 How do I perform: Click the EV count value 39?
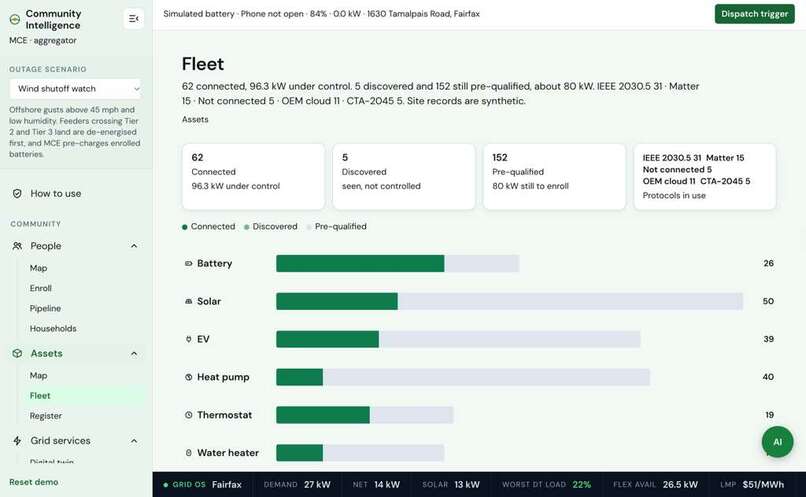(768, 339)
